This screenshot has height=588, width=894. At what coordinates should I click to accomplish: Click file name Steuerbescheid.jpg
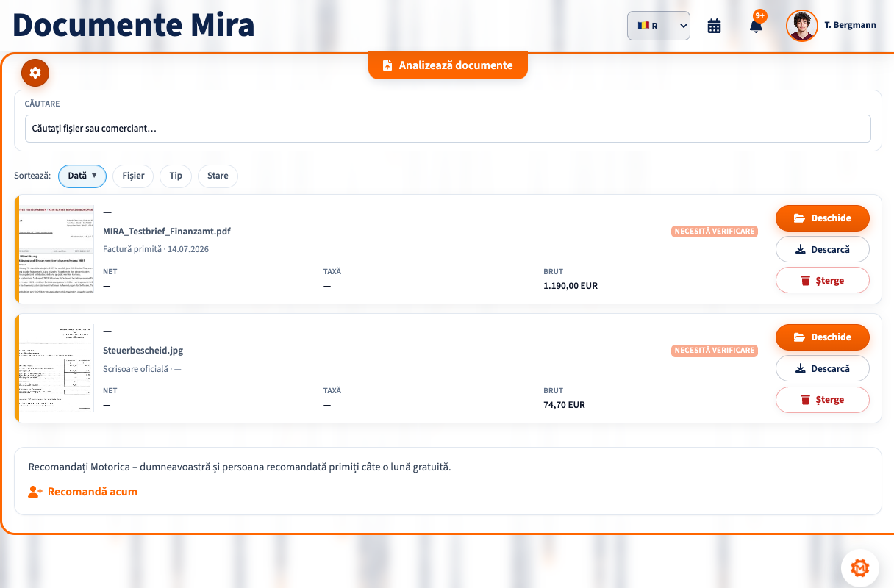[x=143, y=350]
